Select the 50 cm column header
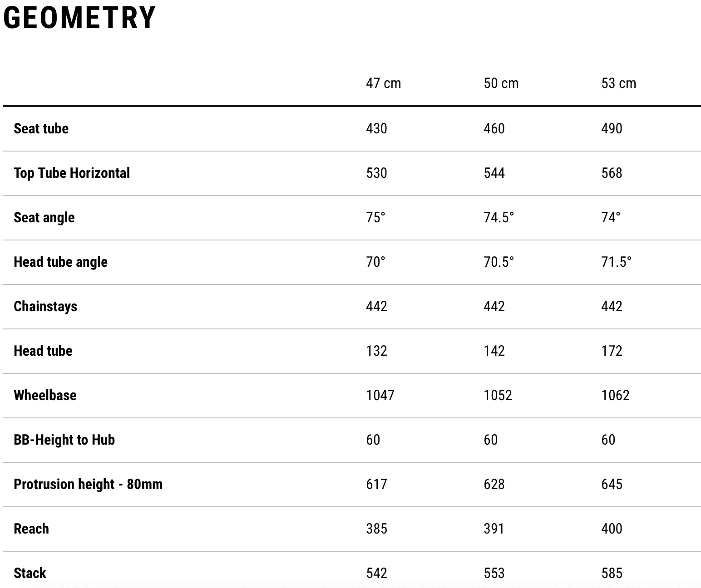 coord(501,83)
